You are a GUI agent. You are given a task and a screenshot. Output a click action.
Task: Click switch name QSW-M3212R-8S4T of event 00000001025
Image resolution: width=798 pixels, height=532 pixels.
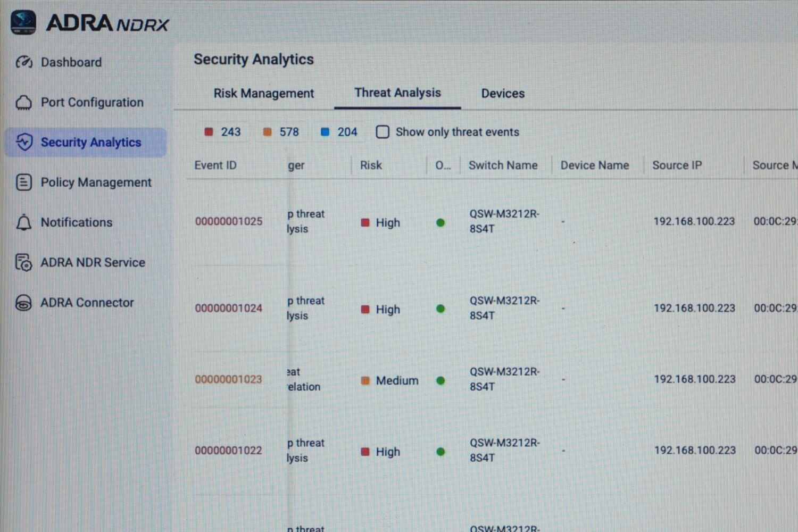point(504,221)
